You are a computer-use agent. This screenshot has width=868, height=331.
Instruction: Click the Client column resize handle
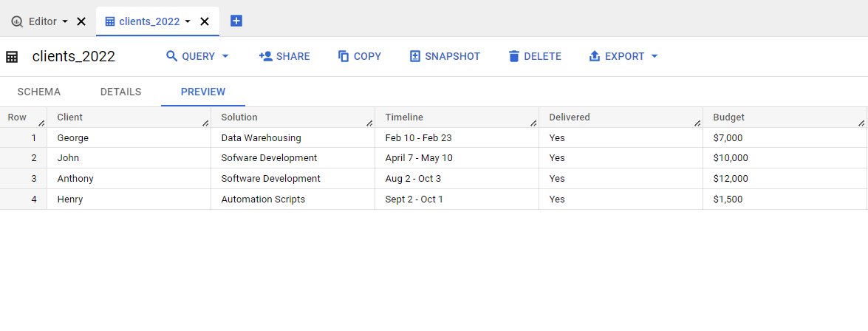tap(205, 123)
